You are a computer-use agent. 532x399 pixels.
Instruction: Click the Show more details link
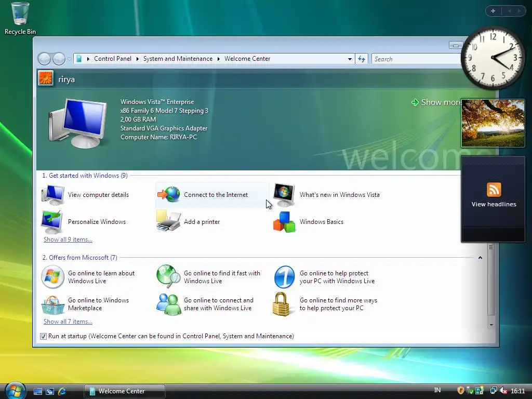coord(437,102)
